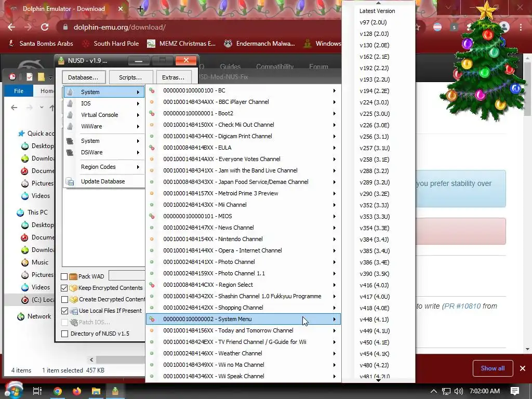The height and width of the screenshot is (399, 532).
Task: Click the status dot beside Mii Channel
Action: tap(152, 205)
